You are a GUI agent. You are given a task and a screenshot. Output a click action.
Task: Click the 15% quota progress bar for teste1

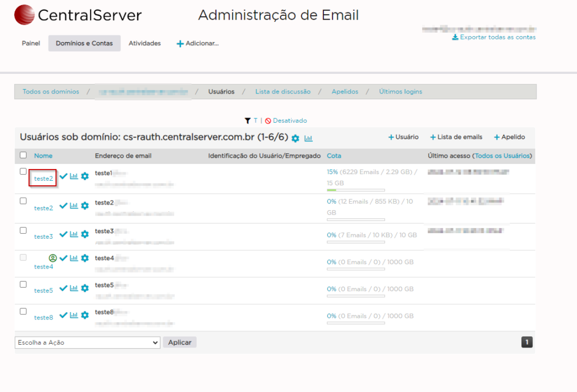click(356, 190)
